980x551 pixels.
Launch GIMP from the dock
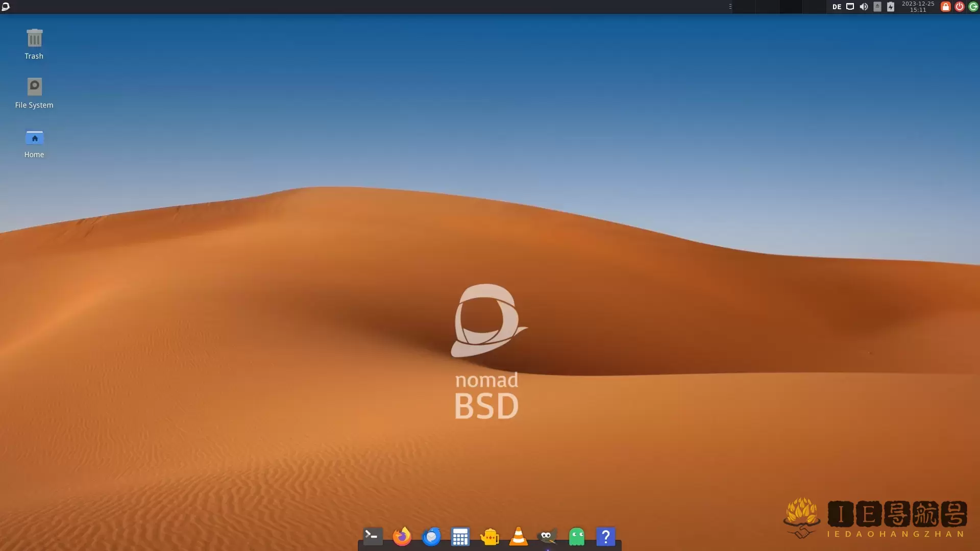point(547,537)
